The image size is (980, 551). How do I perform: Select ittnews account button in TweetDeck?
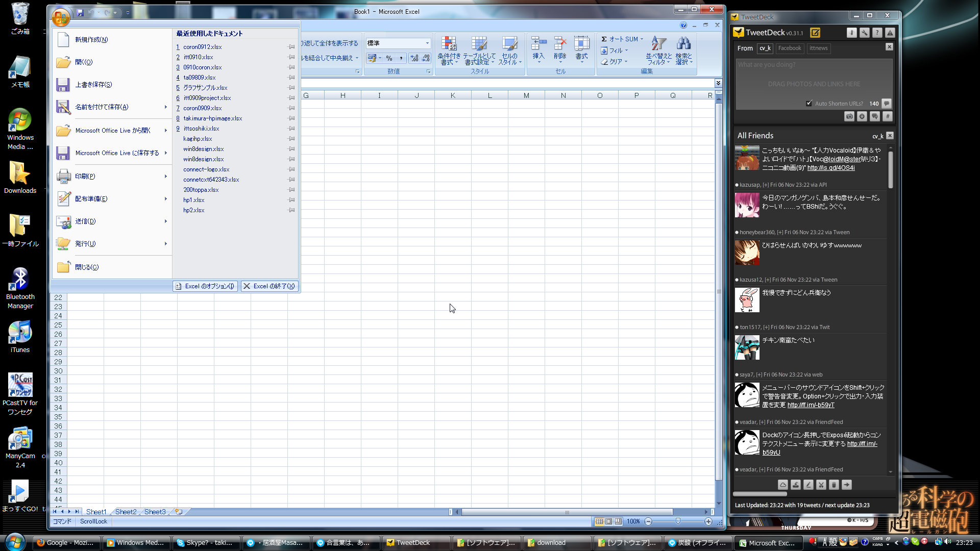[x=818, y=48]
